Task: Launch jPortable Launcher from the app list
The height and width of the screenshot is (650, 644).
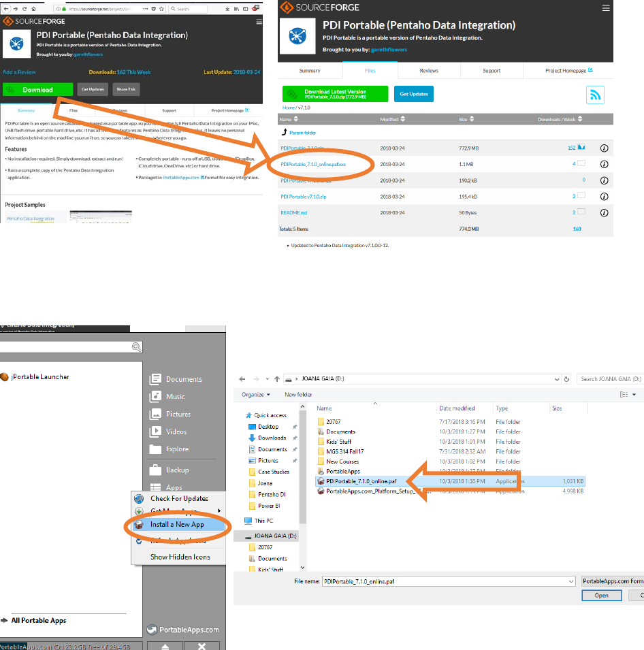Action: tap(35, 377)
